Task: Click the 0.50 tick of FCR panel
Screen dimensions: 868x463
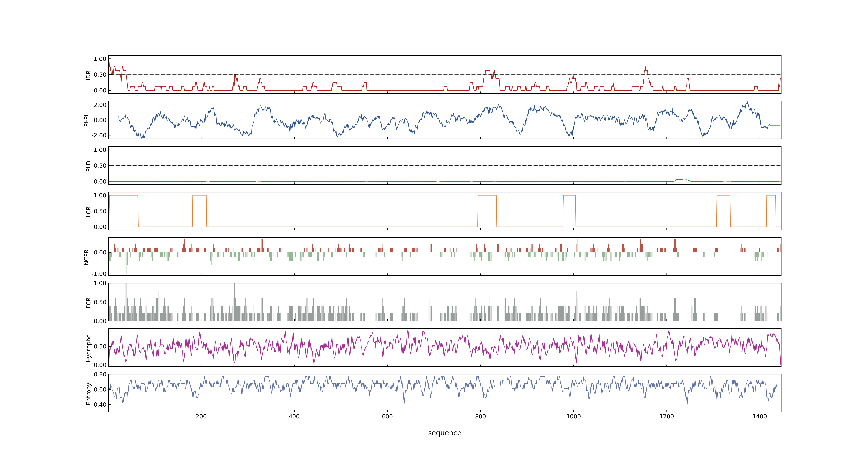Action: [100, 302]
